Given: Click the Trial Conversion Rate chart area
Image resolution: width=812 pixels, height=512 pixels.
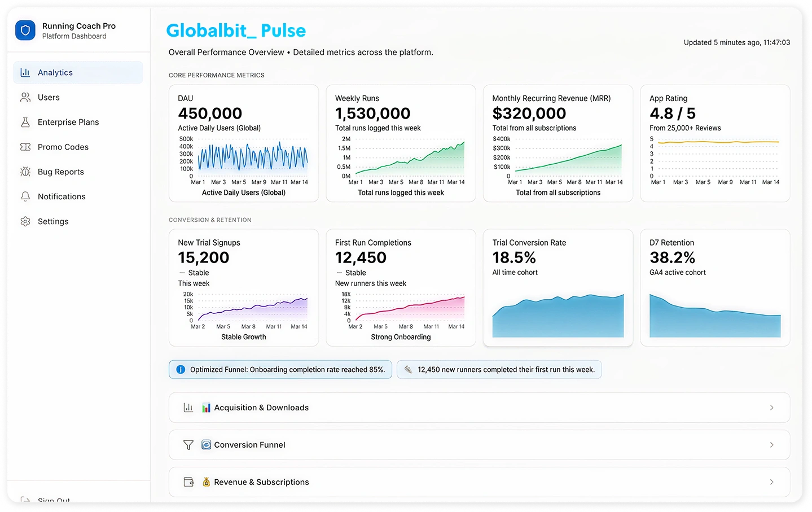Looking at the screenshot, I should pos(558,316).
